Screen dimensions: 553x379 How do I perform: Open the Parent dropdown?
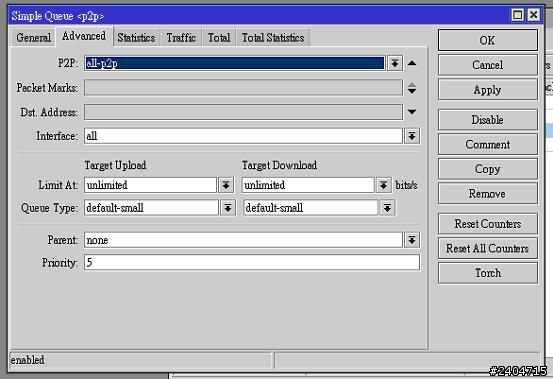pyautogui.click(x=412, y=240)
